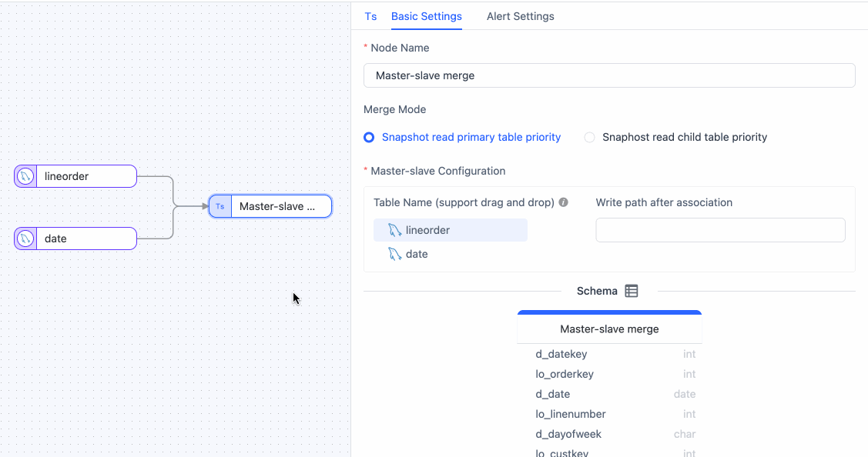Click the table icon beside the Schema heading
The height and width of the screenshot is (457, 868).
[631, 291]
